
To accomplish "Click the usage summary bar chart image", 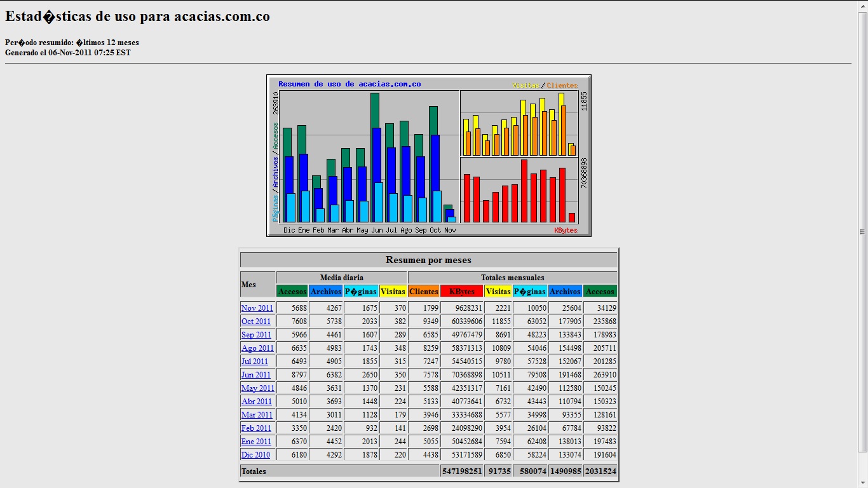I will click(429, 156).
